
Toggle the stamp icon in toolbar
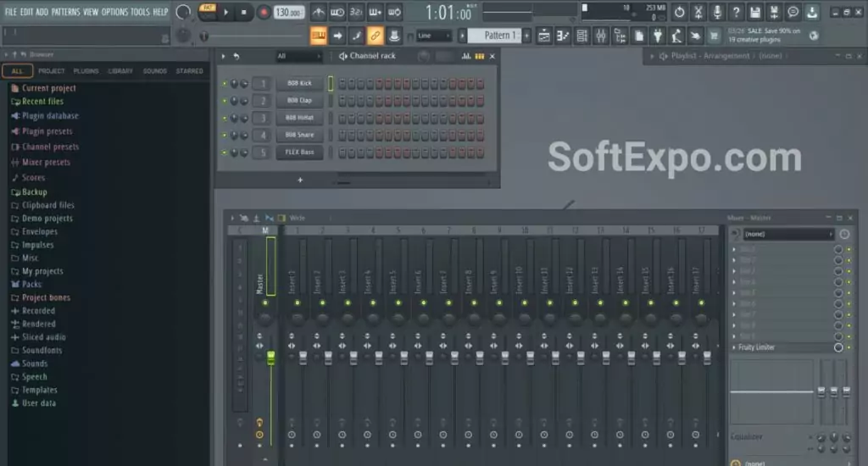[393, 36]
